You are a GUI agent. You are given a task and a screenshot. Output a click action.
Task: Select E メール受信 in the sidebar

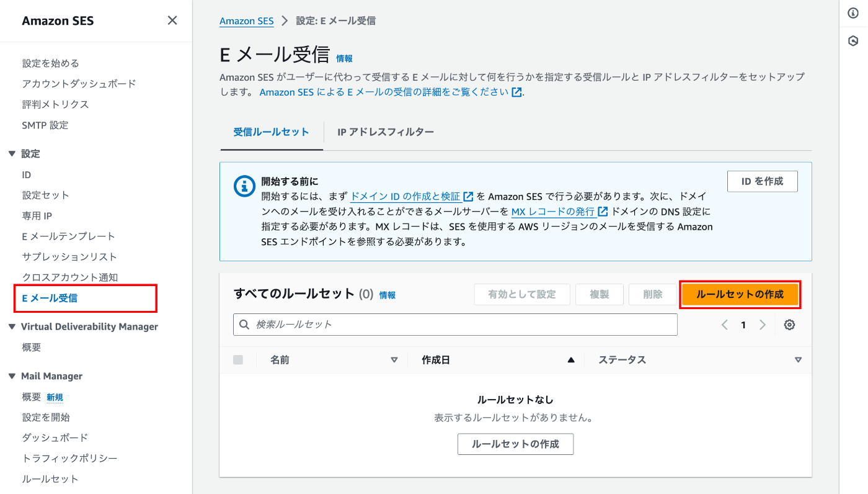tap(50, 298)
